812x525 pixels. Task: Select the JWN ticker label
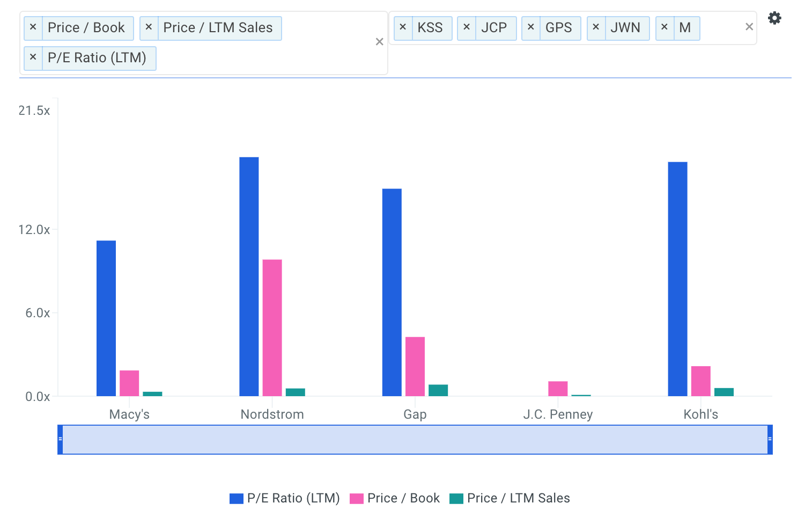[x=625, y=28]
